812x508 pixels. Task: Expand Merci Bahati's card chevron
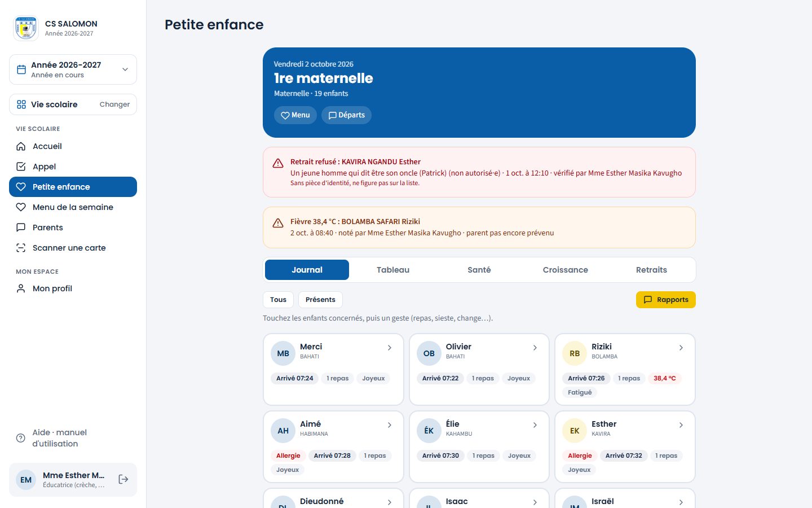tap(390, 348)
